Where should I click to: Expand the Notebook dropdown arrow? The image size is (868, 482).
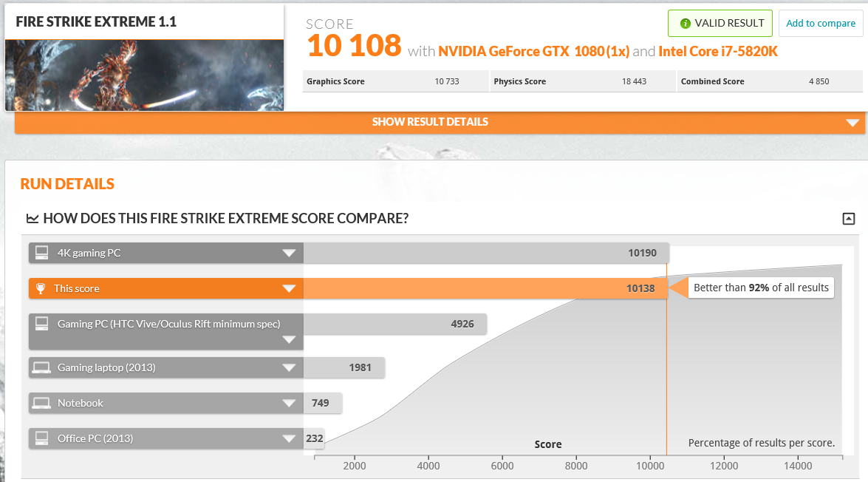(x=289, y=403)
